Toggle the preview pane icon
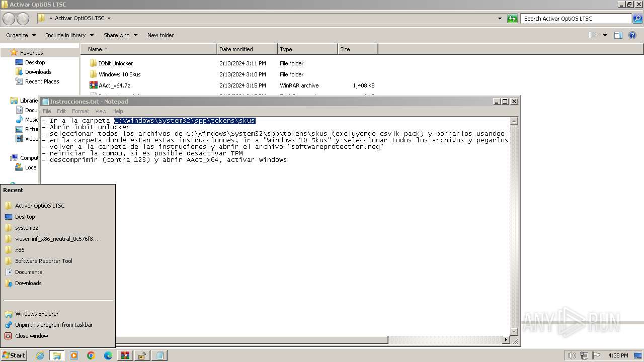The width and height of the screenshot is (644, 362). click(618, 35)
